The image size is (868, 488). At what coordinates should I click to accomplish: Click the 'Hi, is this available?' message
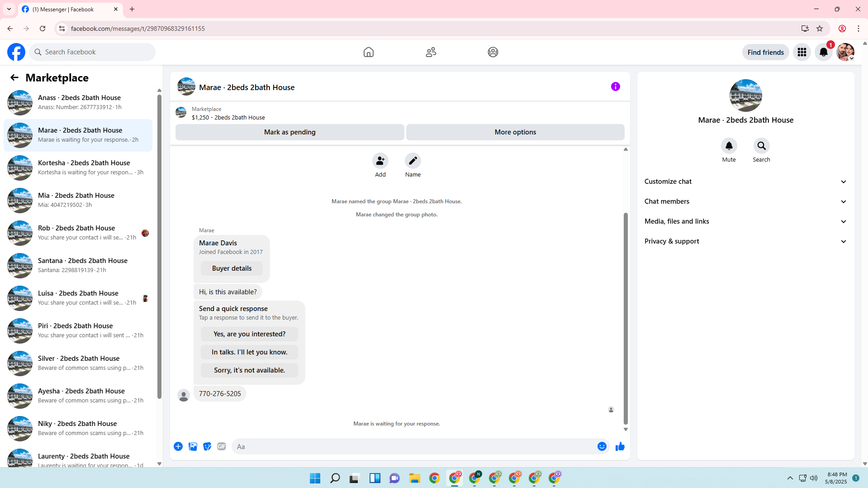[228, 292]
